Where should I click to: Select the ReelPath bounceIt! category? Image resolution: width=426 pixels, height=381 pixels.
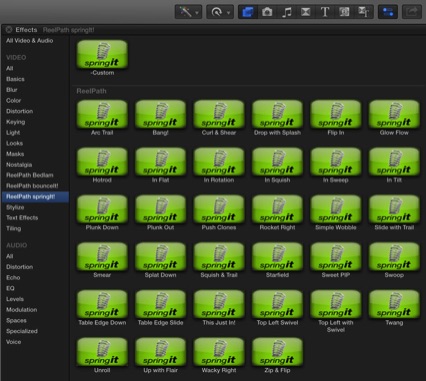(32, 186)
